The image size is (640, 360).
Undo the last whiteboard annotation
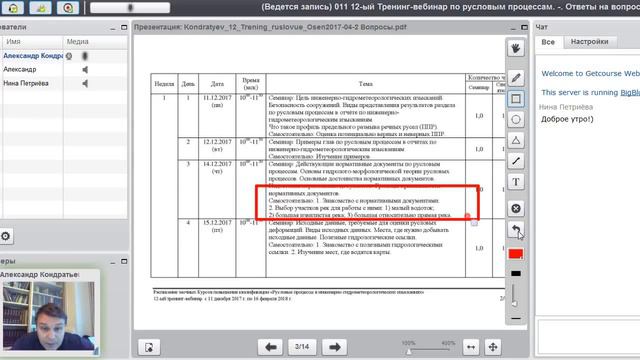(x=516, y=229)
